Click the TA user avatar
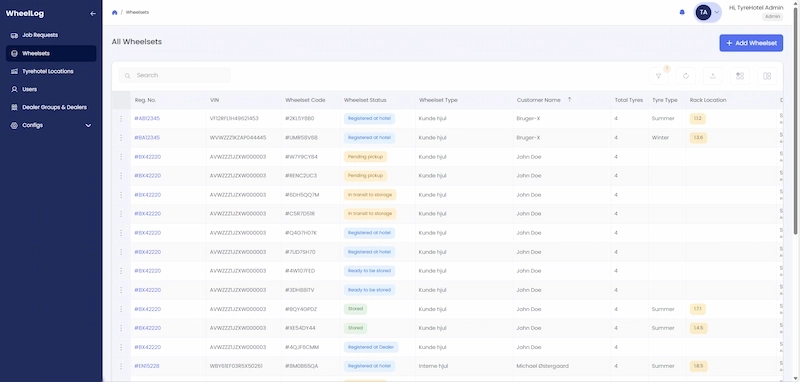Screen dimensions: 800x382 click(x=703, y=12)
